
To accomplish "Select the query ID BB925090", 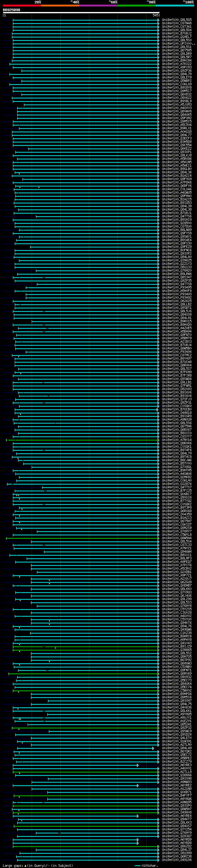I will [11, 10].
